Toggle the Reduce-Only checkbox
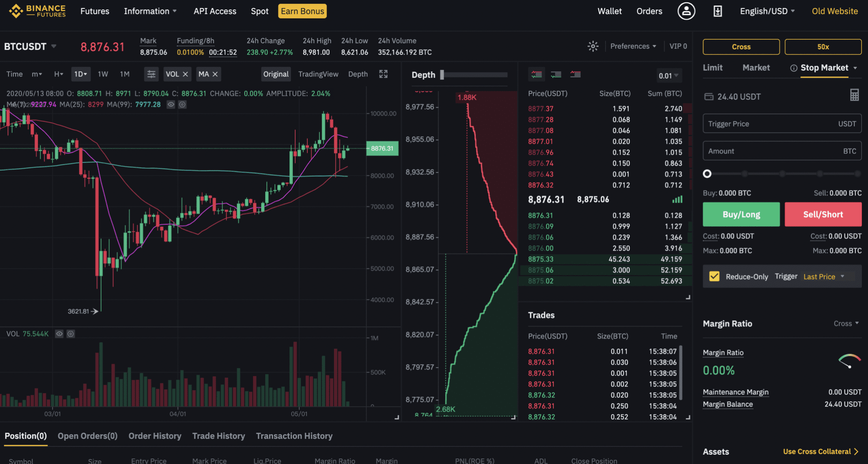The image size is (868, 464). click(714, 276)
